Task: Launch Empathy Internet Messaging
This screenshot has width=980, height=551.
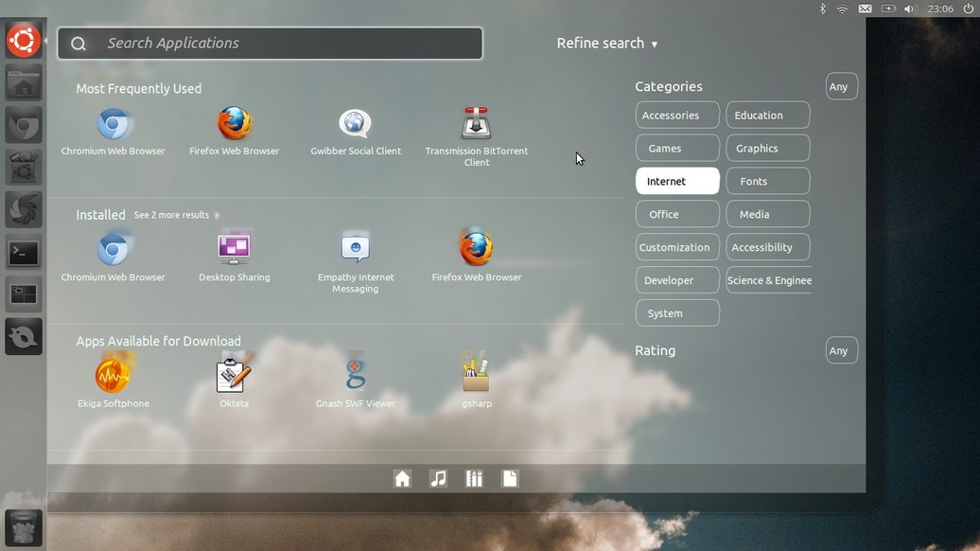Action: click(356, 262)
